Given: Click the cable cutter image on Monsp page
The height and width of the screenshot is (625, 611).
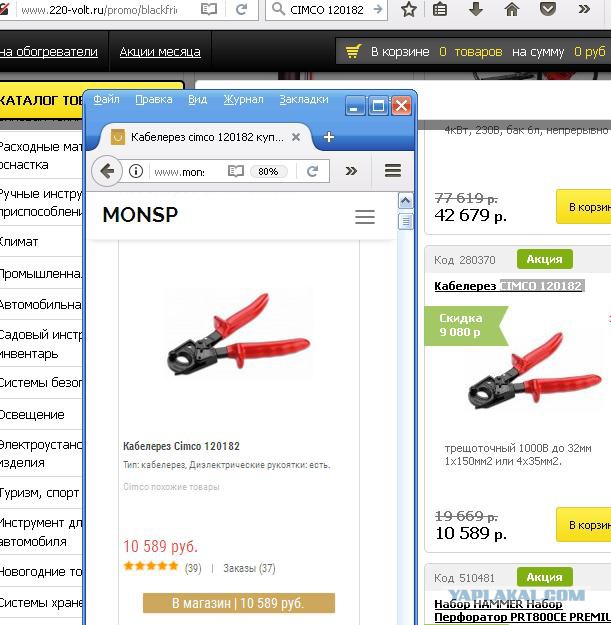Looking at the screenshot, I should (238, 335).
